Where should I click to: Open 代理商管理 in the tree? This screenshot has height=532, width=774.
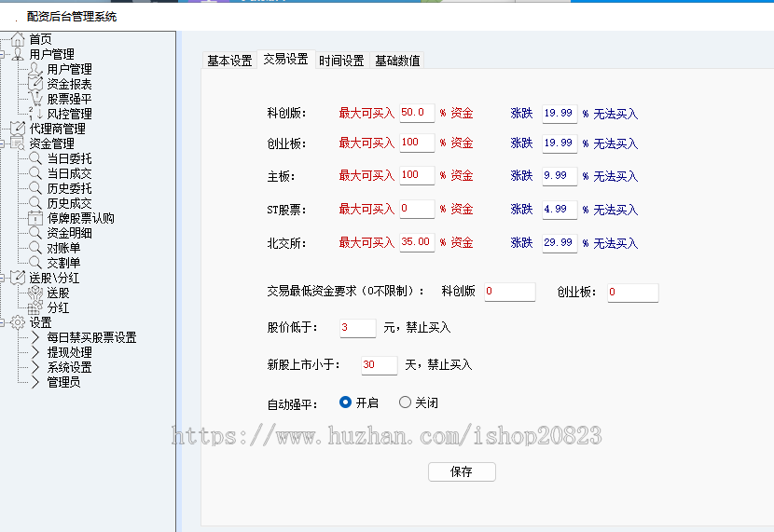(57, 129)
